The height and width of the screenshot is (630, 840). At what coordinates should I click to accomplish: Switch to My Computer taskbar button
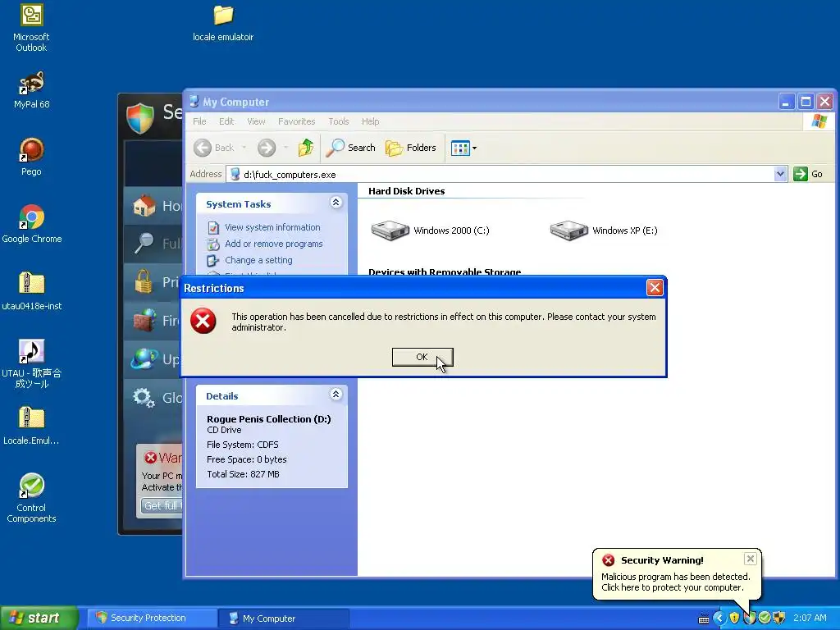284,619
